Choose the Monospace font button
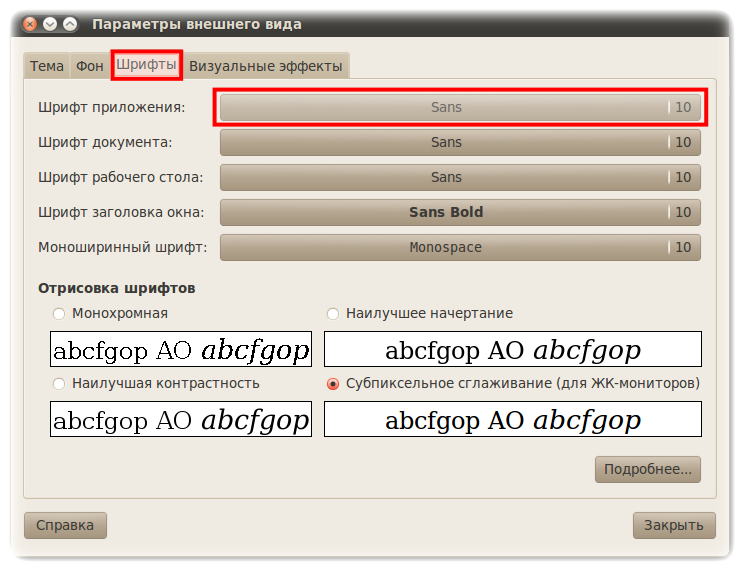 460,247
